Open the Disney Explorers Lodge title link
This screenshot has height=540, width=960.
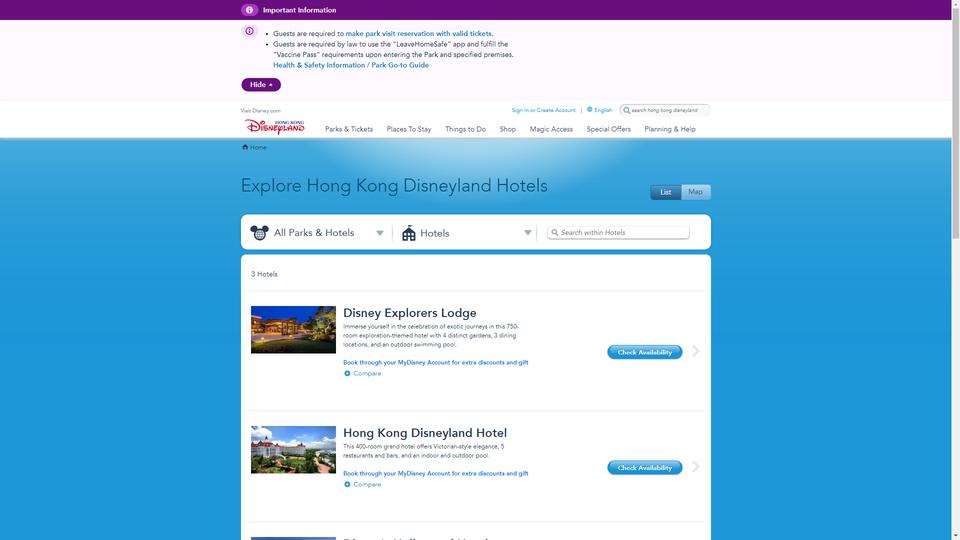point(410,313)
